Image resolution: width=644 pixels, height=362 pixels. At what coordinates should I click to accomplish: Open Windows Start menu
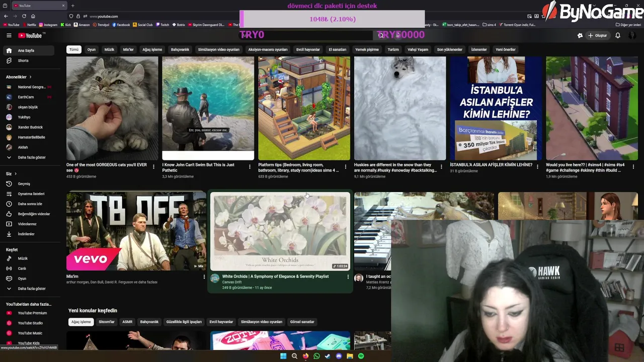pyautogui.click(x=283, y=356)
